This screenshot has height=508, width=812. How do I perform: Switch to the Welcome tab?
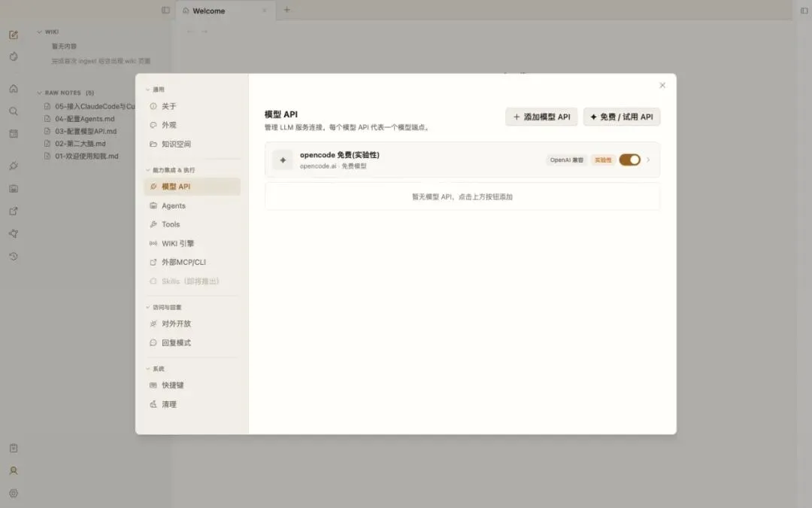226,11
